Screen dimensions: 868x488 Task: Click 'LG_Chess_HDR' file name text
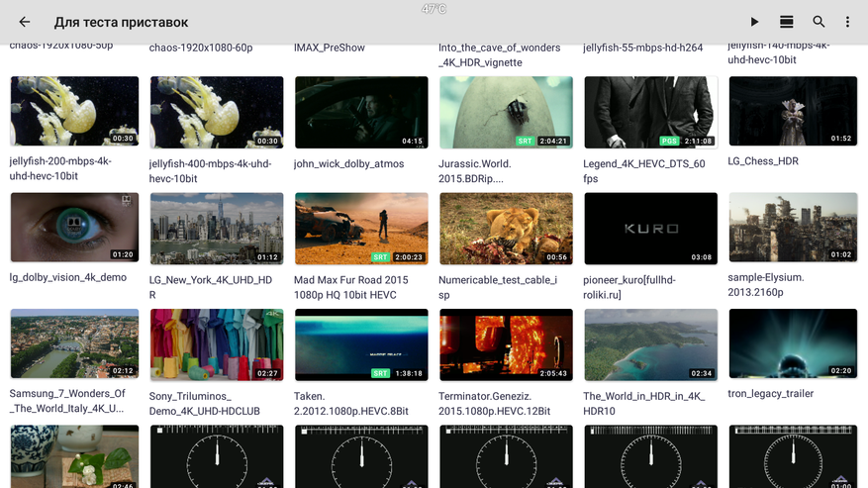tap(763, 161)
